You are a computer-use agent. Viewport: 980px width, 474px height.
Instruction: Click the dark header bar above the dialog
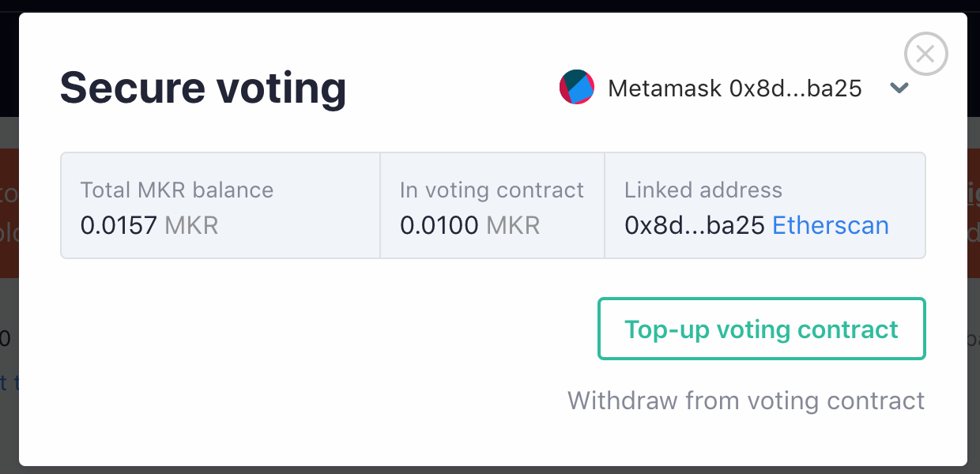tap(490, 6)
